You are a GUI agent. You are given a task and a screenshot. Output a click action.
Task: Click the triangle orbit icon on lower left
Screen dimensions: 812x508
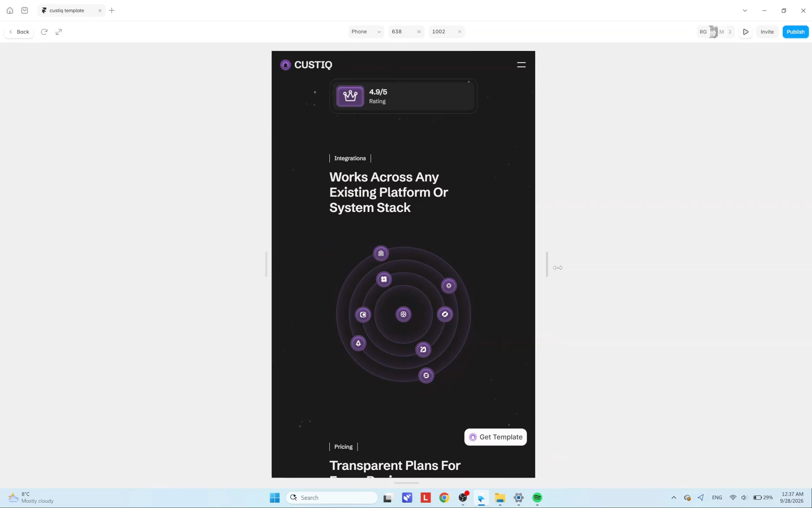[x=358, y=343]
